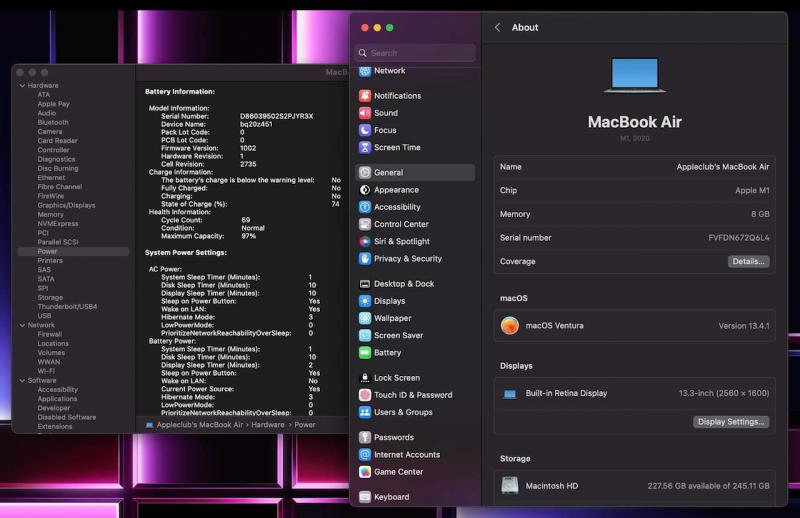The height and width of the screenshot is (518, 800).
Task: Select Thunderbolt/USB4 in Hardware list
Action: pyautogui.click(x=67, y=307)
